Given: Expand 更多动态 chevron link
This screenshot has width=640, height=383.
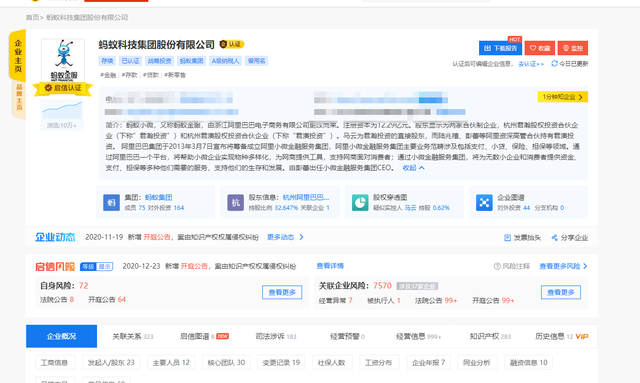Looking at the screenshot, I should tap(285, 237).
